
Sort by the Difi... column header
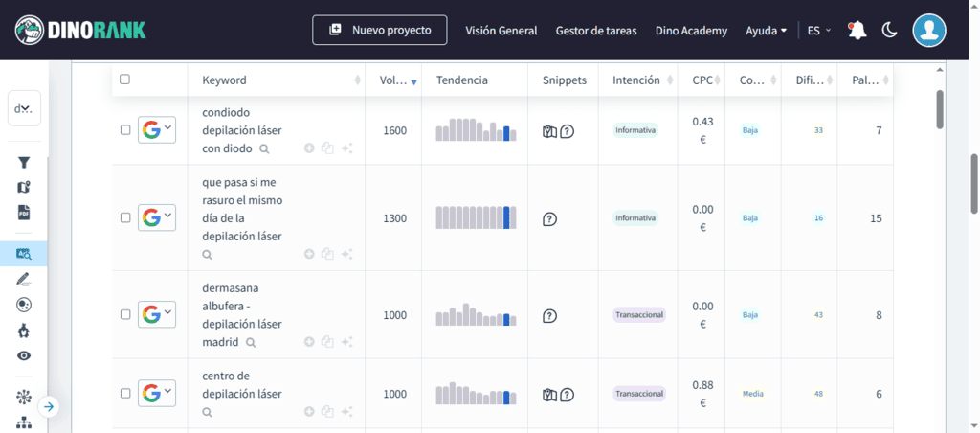(809, 80)
